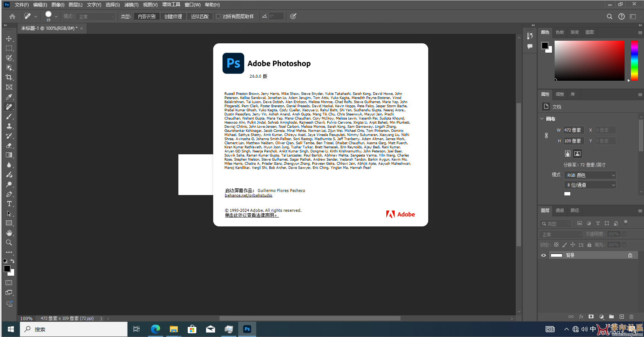Select the Path Selection tool
644x337 pixels.
[x=9, y=213]
